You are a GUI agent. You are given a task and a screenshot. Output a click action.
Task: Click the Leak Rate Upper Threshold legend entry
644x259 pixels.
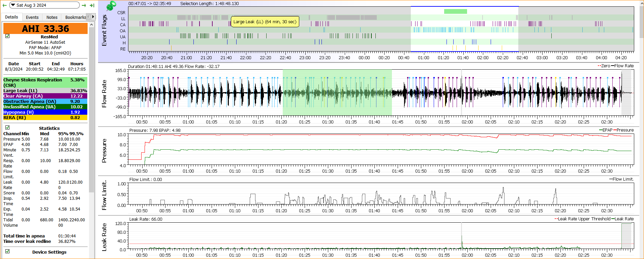(582, 219)
